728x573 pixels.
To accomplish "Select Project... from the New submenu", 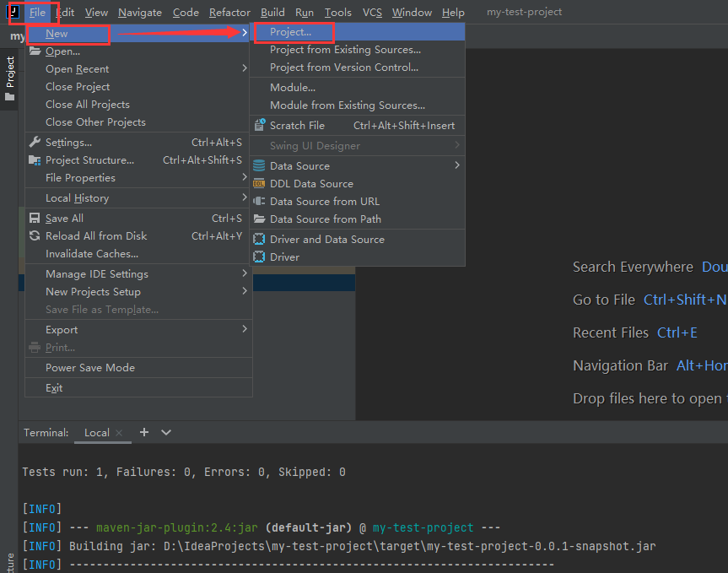I will [x=293, y=31].
